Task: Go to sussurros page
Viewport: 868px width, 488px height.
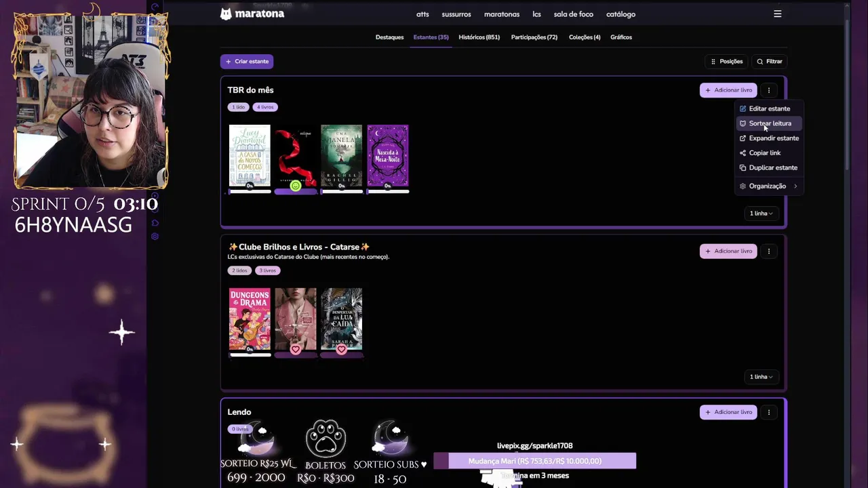Action: (456, 14)
